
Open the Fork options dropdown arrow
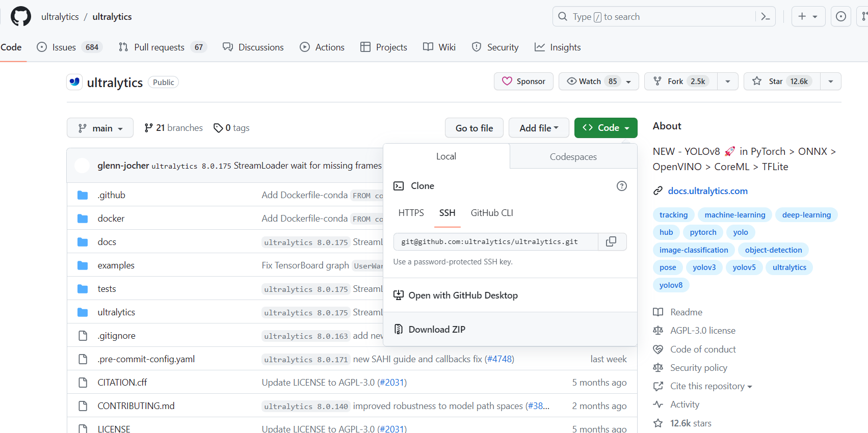(728, 82)
